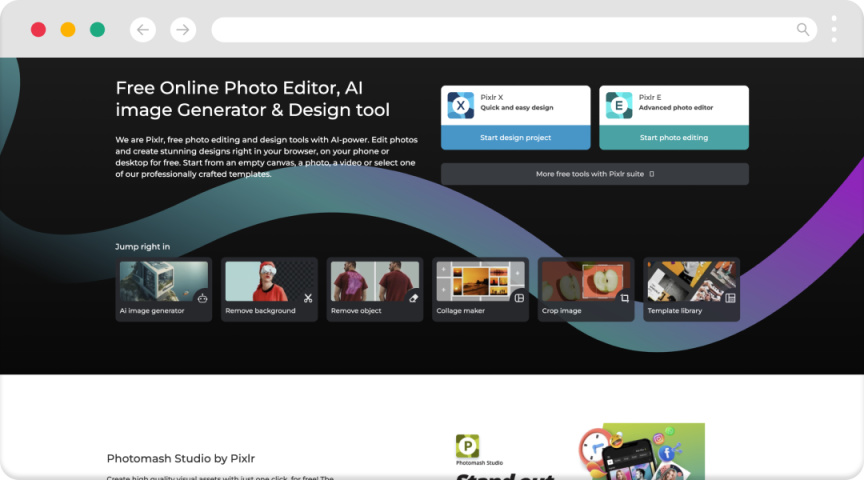
Task: Click the Start photo editing button
Action: tap(674, 138)
